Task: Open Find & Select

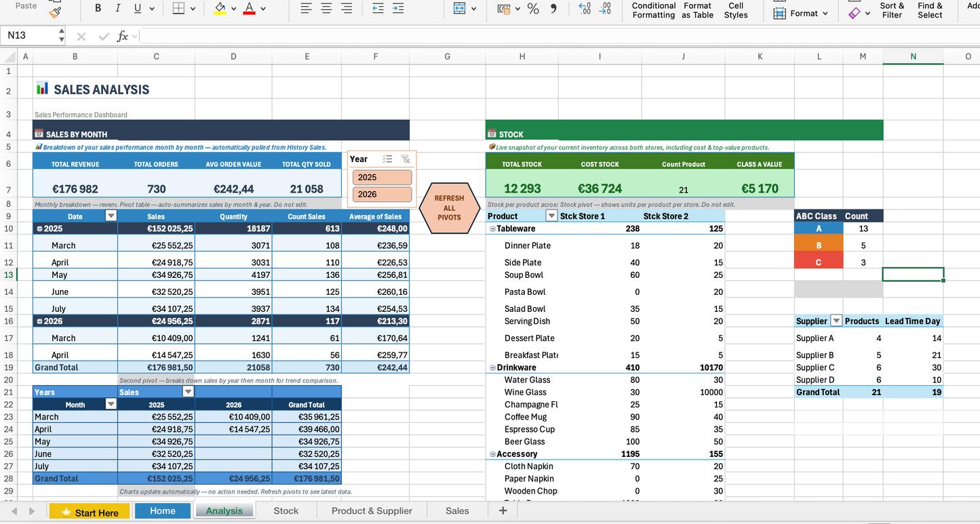Action: (930, 10)
